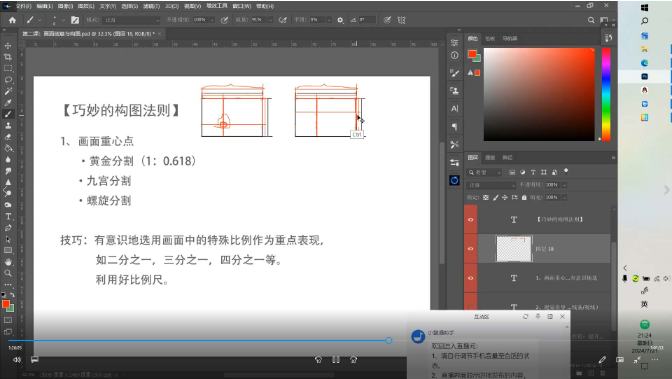Screen dimensions: 672x379
Task: Select the Magic Wand tool
Action: tap(8, 91)
